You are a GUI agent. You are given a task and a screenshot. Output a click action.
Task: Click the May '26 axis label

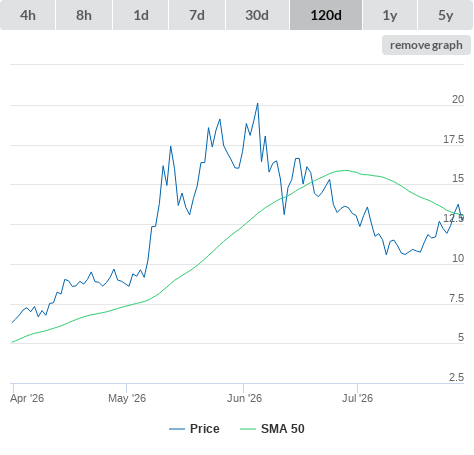point(127,398)
